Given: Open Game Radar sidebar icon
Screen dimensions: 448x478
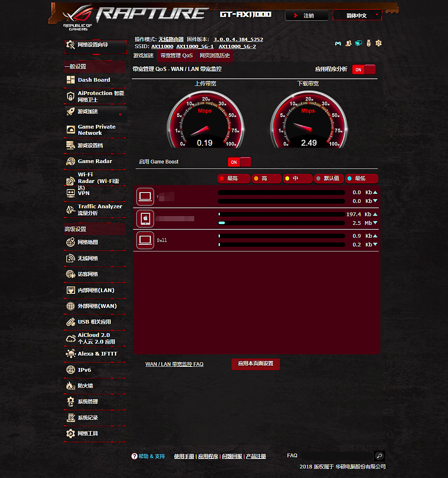Looking at the screenshot, I should [71, 161].
